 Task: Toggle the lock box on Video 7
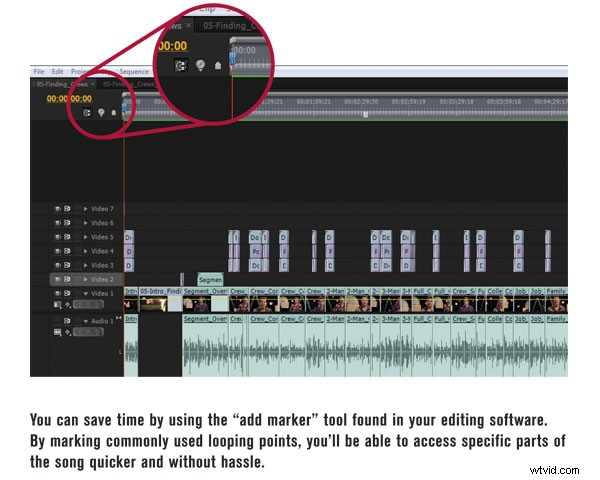[x=77, y=209]
